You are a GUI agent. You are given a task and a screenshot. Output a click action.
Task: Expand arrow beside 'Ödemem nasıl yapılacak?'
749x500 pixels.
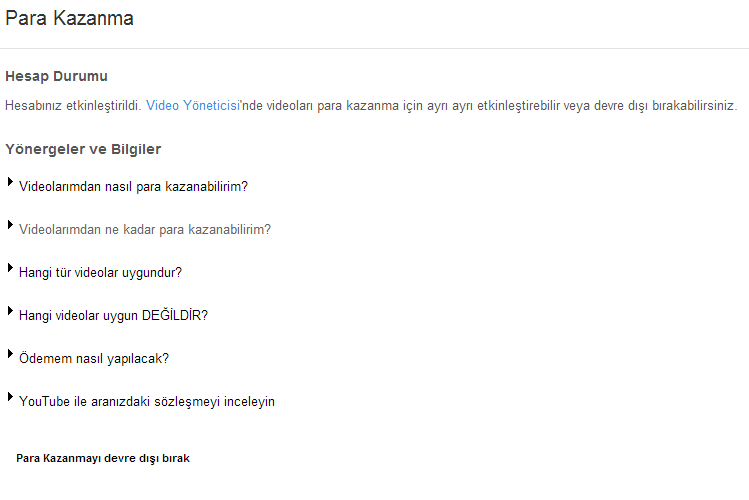(10, 354)
